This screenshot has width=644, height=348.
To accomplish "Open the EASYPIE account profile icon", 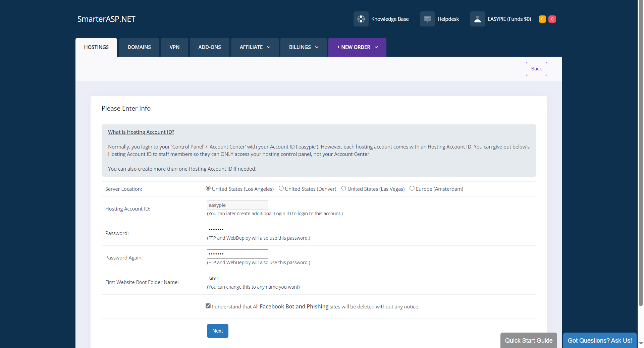I will (477, 19).
